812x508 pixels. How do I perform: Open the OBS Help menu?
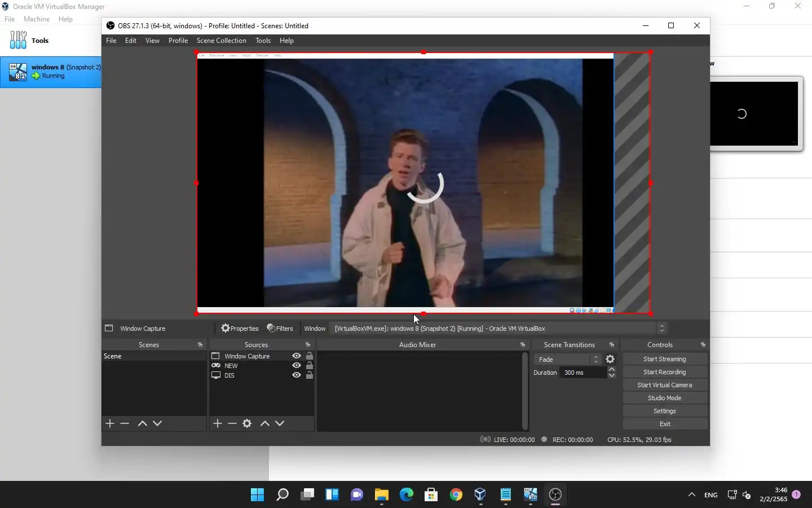[x=286, y=41]
